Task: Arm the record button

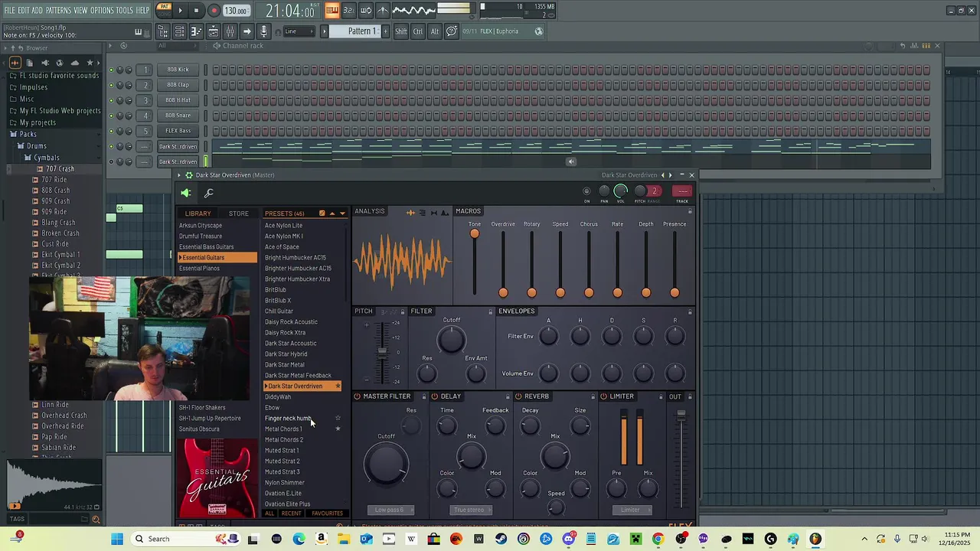Action: point(214,11)
